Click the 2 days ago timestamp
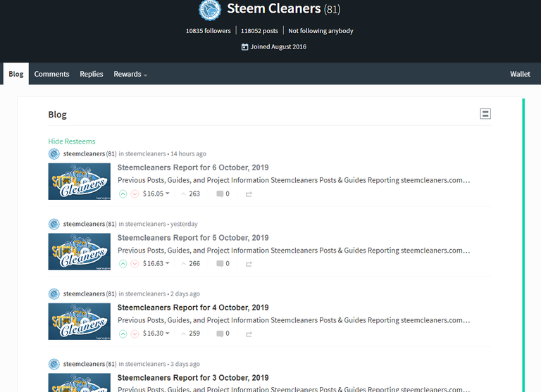Viewport: 541px width, 392px height. click(185, 294)
